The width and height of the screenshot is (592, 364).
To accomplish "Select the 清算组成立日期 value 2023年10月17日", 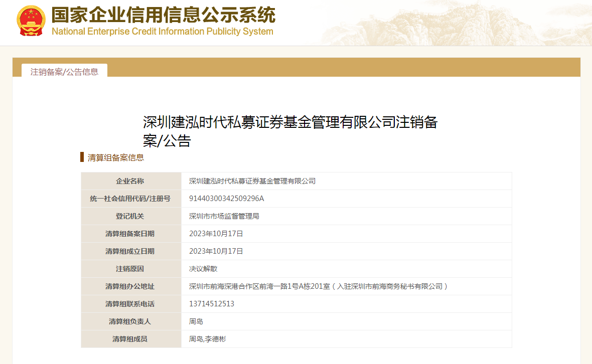I will [x=216, y=251].
